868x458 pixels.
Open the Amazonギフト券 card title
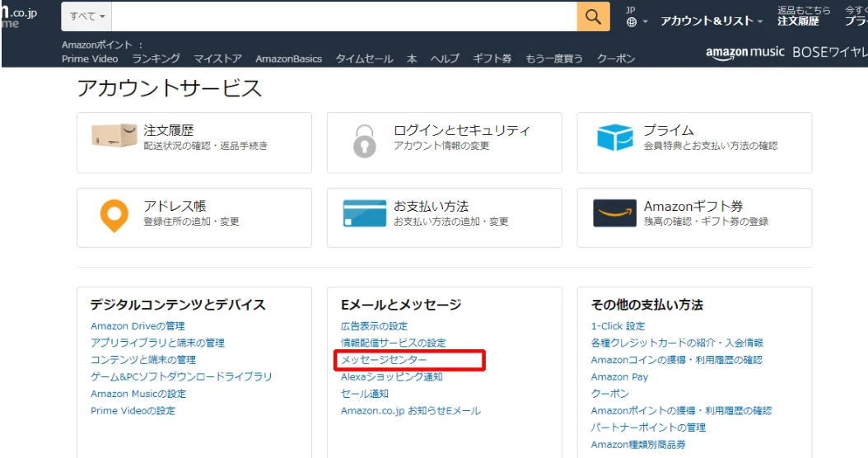click(693, 207)
